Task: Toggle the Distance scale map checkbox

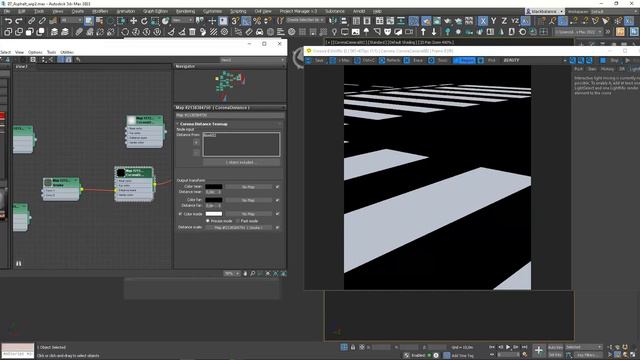Action: click(x=278, y=227)
